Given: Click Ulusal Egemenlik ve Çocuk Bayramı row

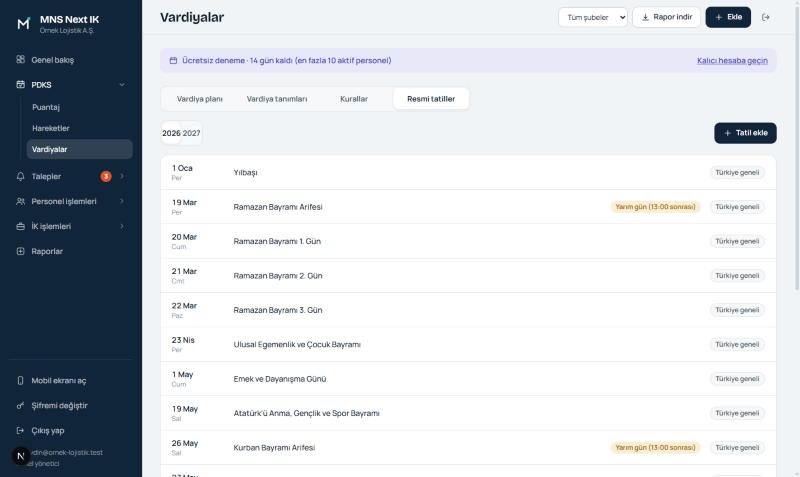Looking at the screenshot, I should tap(468, 344).
